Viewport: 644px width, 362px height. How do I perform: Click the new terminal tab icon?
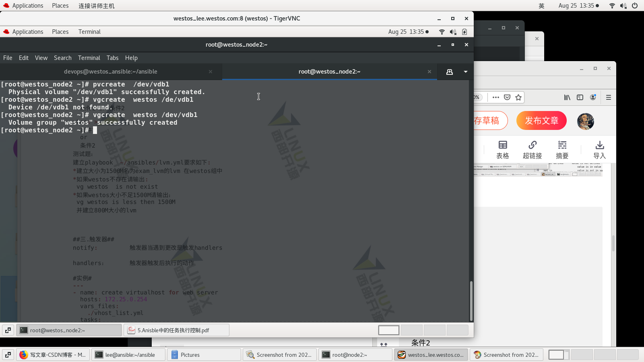click(x=450, y=72)
